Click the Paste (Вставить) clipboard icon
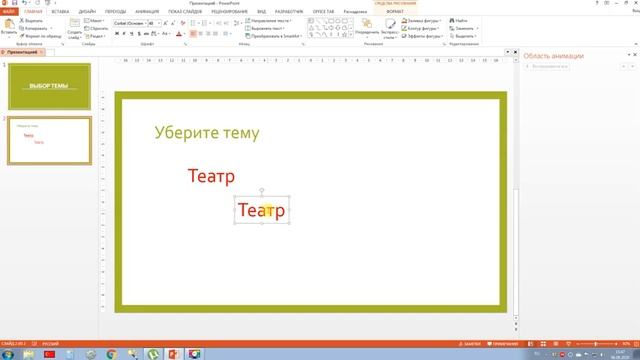Viewport: 640px width, 360px height. 9,24
